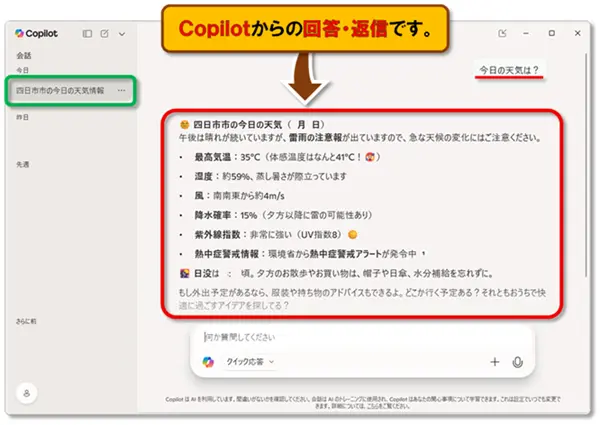This screenshot has height=425, width=600.
Task: Click the Copilot logo in sidebar
Action: [36, 34]
